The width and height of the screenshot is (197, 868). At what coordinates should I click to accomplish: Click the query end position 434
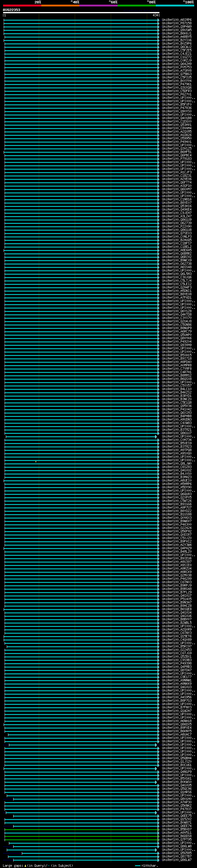(155, 15)
